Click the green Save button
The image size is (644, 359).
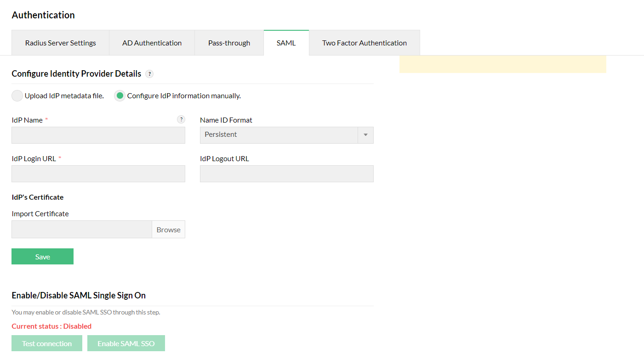tap(42, 257)
